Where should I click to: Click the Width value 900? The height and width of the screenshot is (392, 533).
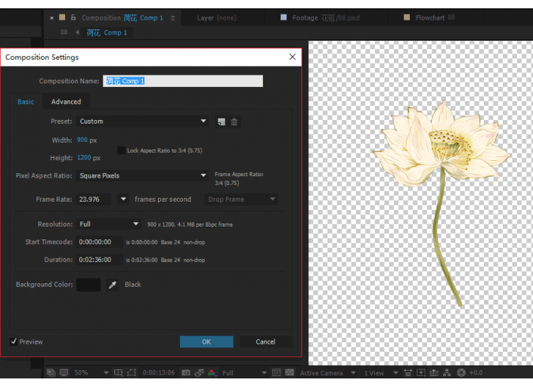coord(82,140)
